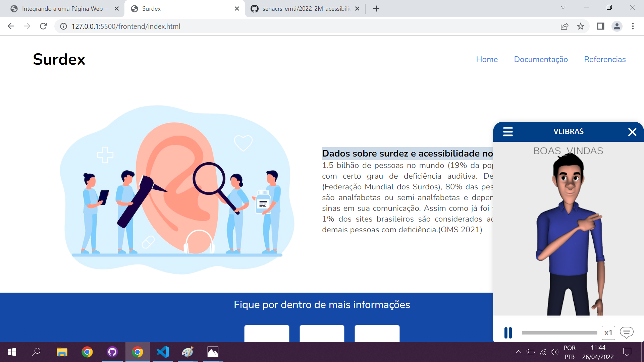The width and height of the screenshot is (644, 362).
Task: Expand the tab search chevron
Action: click(x=563, y=8)
